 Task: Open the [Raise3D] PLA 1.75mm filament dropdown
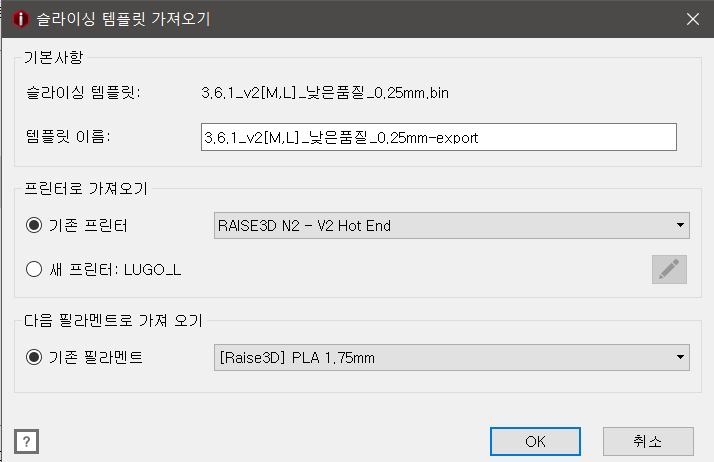[x=452, y=357]
